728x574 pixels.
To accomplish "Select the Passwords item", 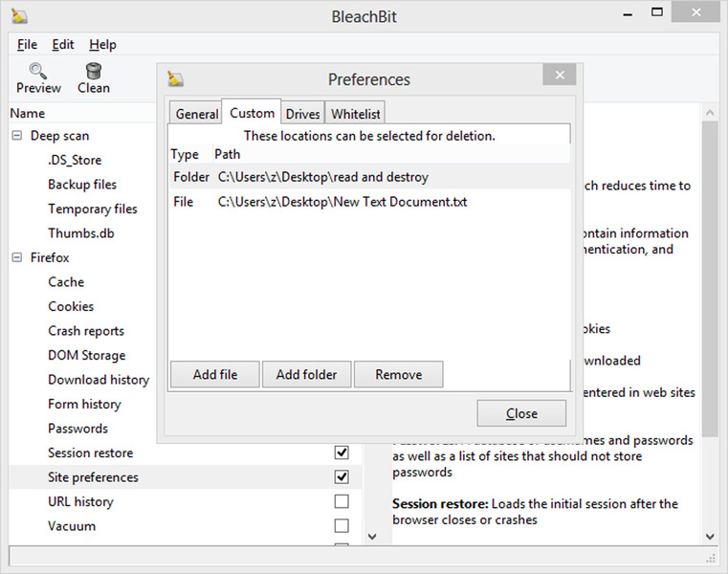I will coord(77,429).
